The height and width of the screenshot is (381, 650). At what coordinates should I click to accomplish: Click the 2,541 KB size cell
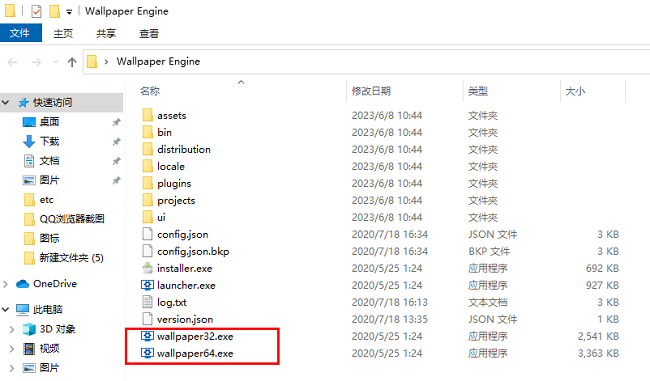(x=598, y=336)
